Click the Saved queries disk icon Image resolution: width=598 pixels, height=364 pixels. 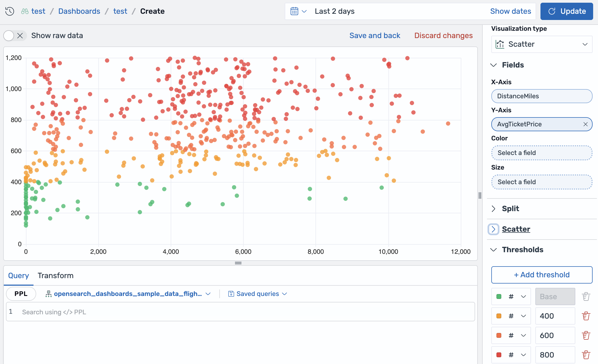tap(231, 294)
